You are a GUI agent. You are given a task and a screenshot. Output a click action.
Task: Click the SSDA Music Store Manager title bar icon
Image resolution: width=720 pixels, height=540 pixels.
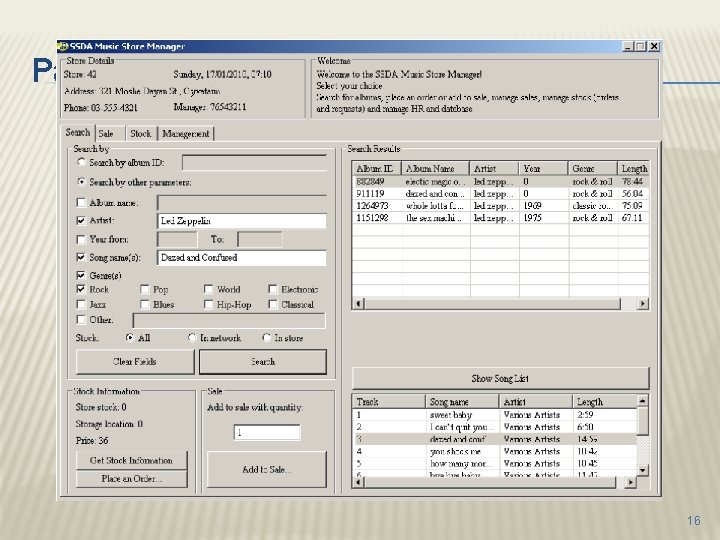point(63,46)
